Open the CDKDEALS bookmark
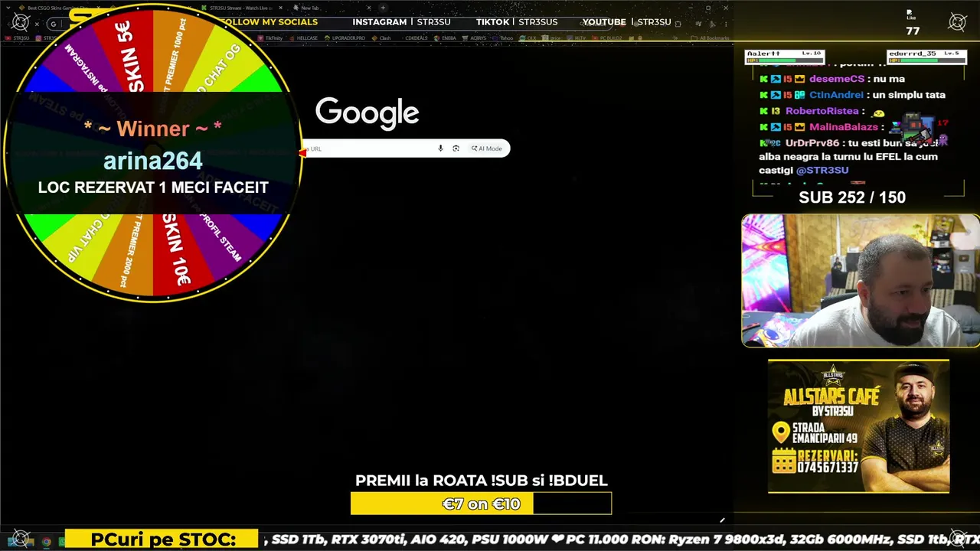 click(413, 37)
